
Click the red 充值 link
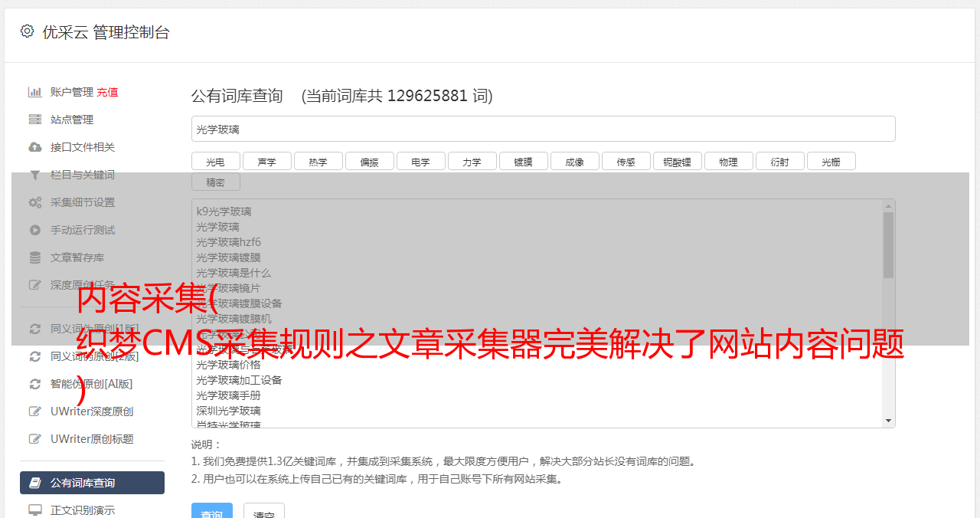pos(107,92)
